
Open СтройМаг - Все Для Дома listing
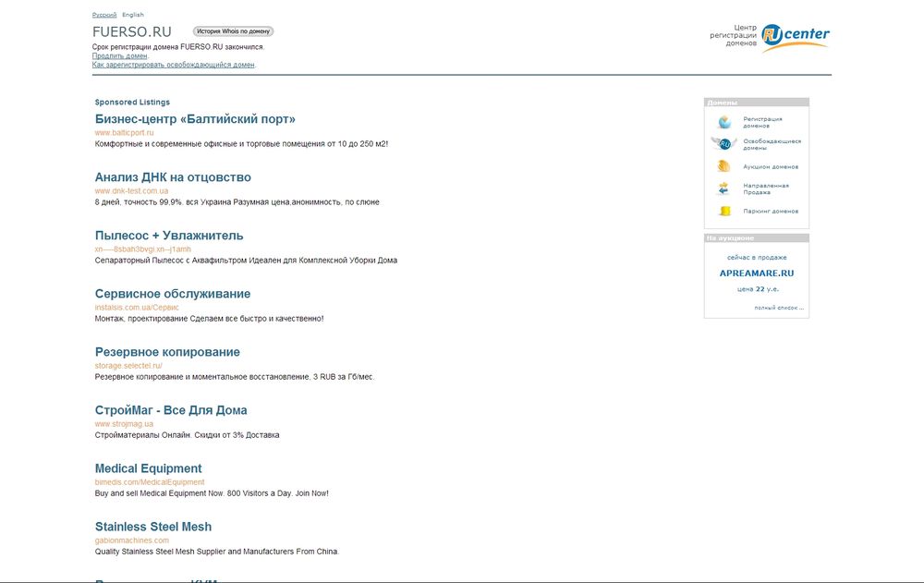coord(171,410)
